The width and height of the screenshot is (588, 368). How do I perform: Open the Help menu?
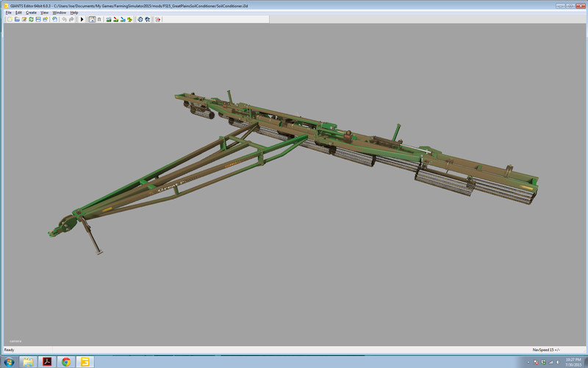tap(74, 13)
